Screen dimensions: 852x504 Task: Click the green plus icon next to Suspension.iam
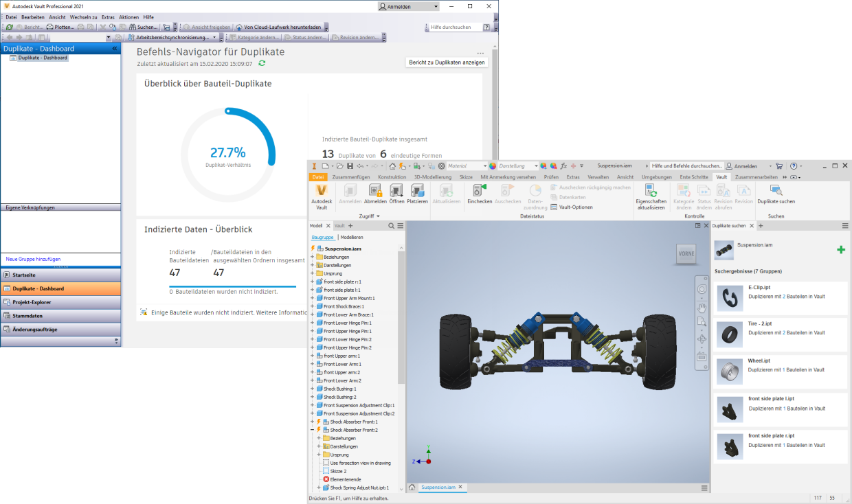(x=841, y=250)
